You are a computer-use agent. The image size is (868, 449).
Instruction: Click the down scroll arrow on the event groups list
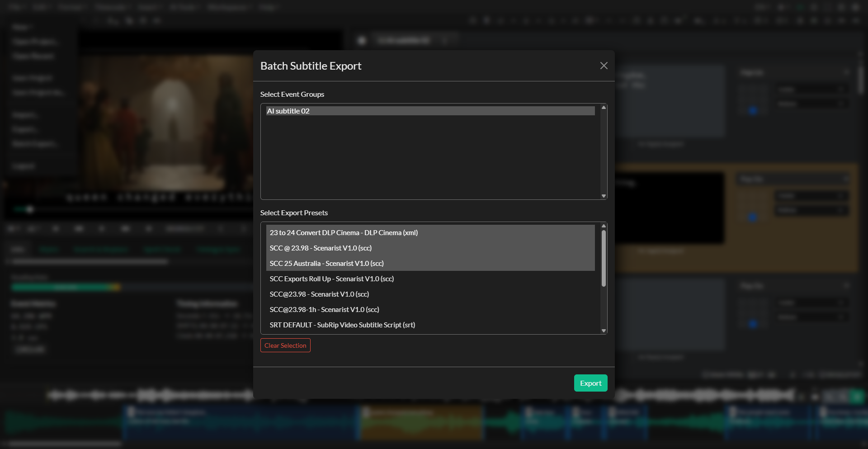pyautogui.click(x=603, y=196)
